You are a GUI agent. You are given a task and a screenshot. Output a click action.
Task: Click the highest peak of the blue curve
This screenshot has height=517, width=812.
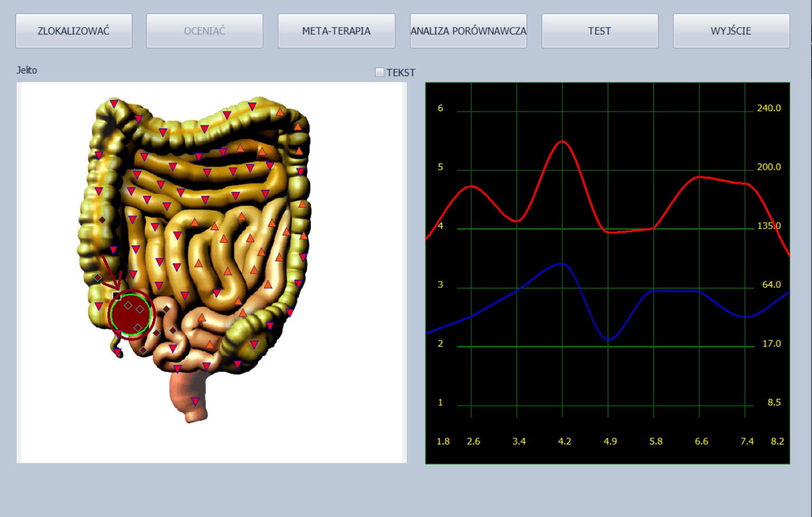tap(561, 264)
